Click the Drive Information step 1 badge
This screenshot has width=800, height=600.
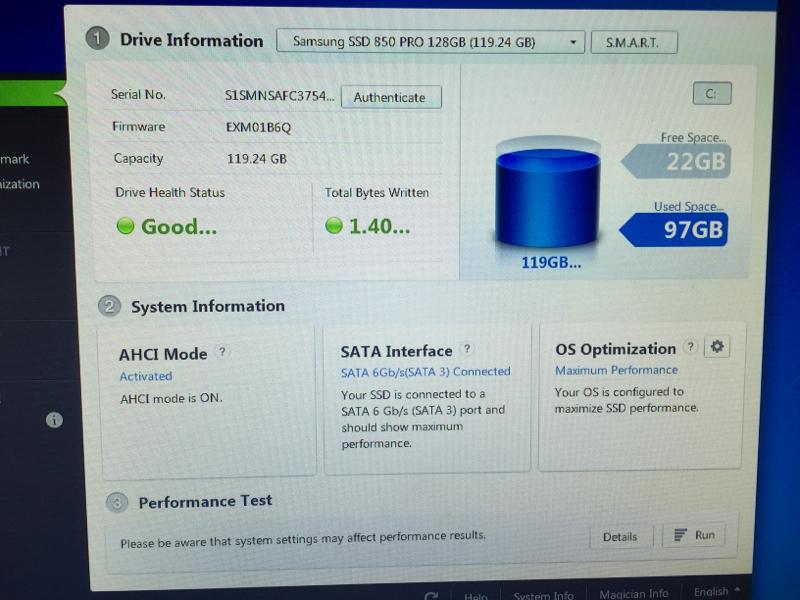coord(97,39)
